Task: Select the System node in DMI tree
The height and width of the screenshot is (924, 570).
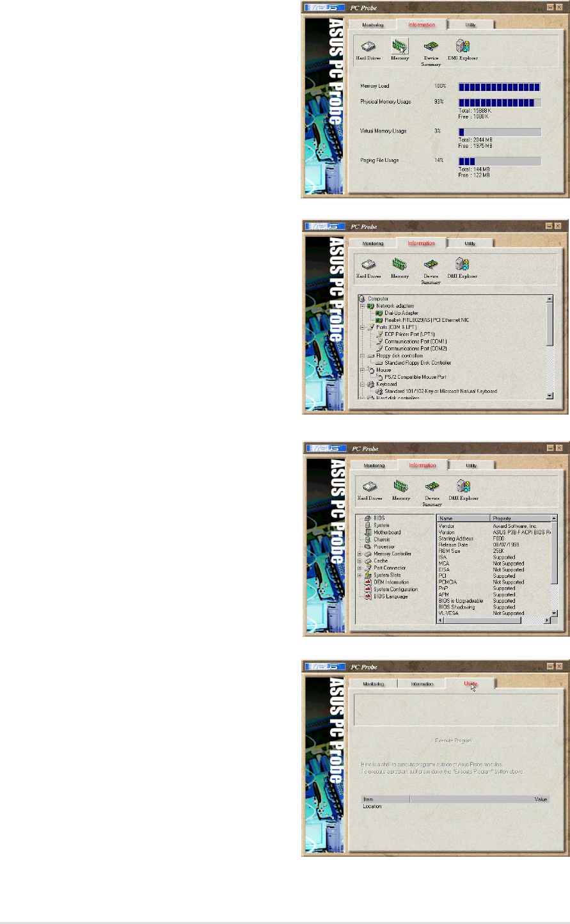Action: coord(377,525)
